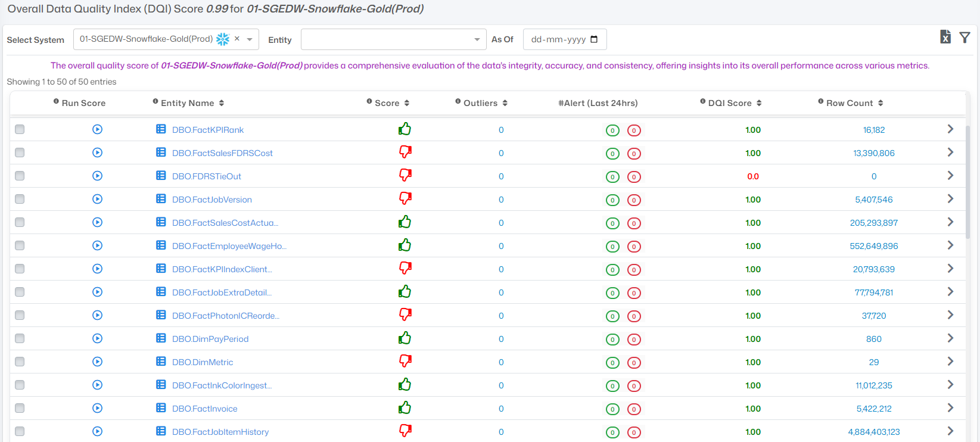Expand details chevron for DBO.FDRSTieOut
Screen dimensions: 980x442
pyautogui.click(x=950, y=176)
